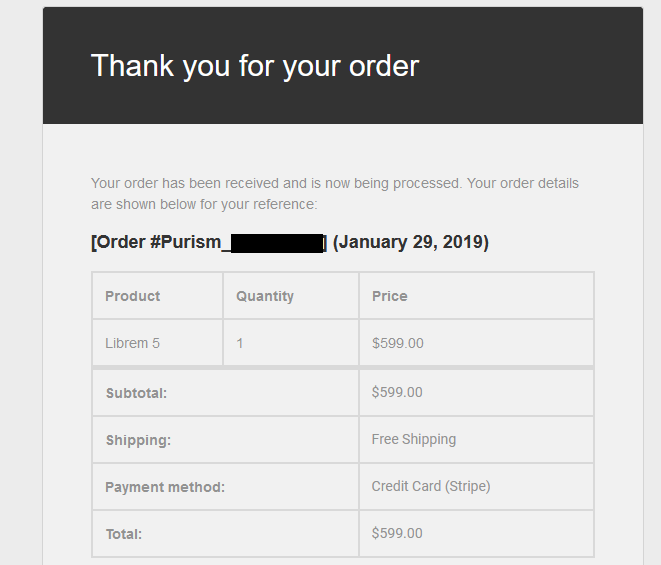This screenshot has width=661, height=565.
Task: Click the Shipping label
Action: [x=138, y=440]
